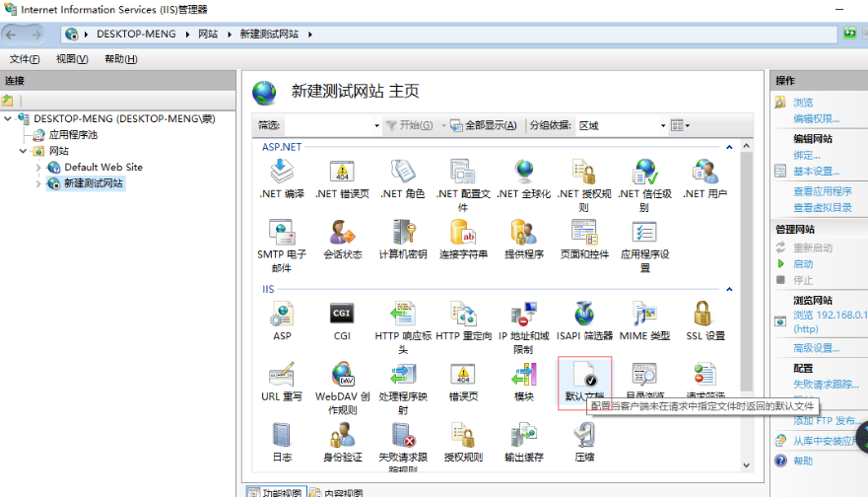Collapse the ASP.NET group section
868x497 pixels.
(729, 147)
